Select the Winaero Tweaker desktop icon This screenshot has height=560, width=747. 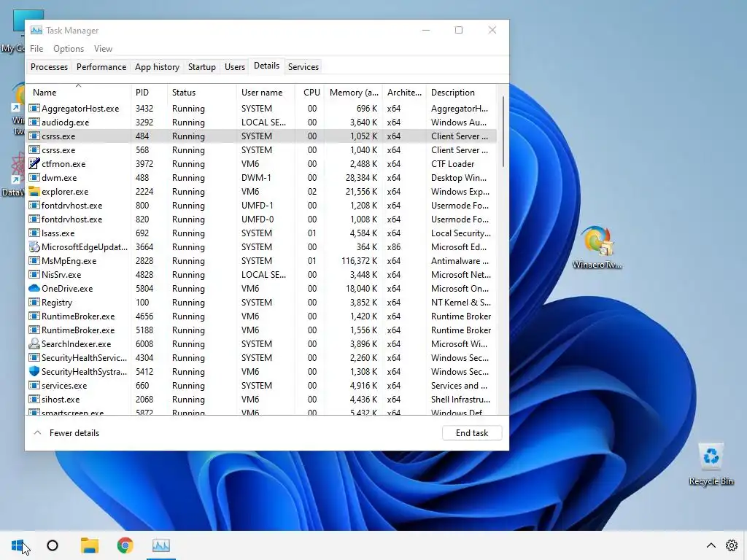point(597,248)
